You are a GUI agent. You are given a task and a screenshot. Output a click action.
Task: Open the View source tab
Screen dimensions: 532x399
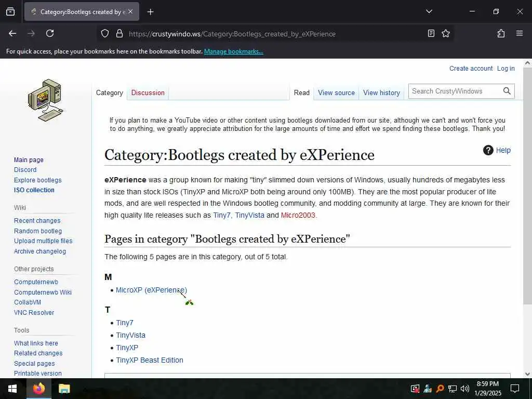(x=336, y=92)
